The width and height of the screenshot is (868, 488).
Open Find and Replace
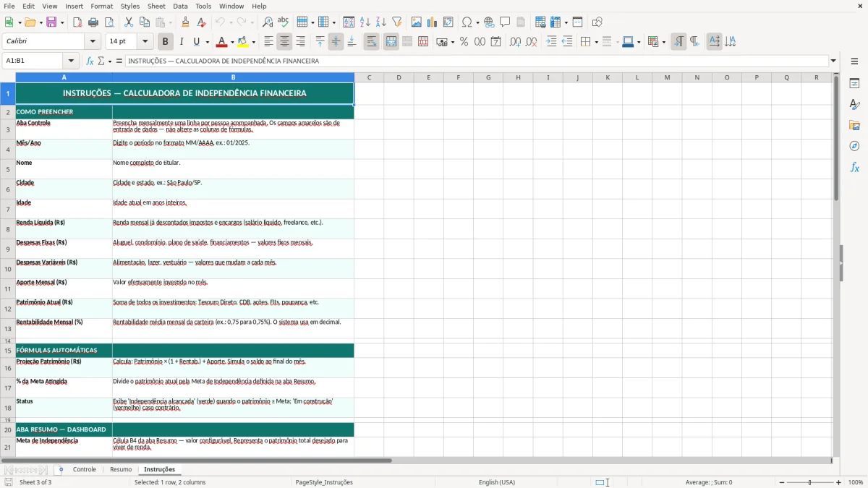point(268,22)
